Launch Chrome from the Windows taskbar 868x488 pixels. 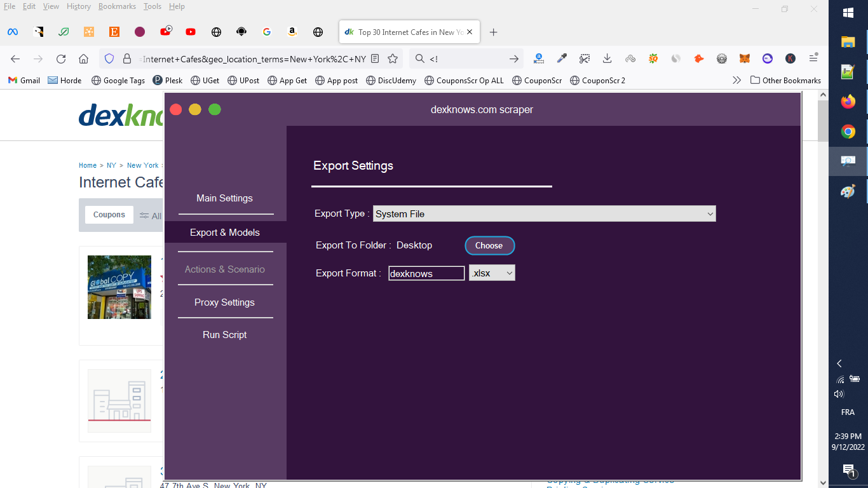pyautogui.click(x=848, y=132)
